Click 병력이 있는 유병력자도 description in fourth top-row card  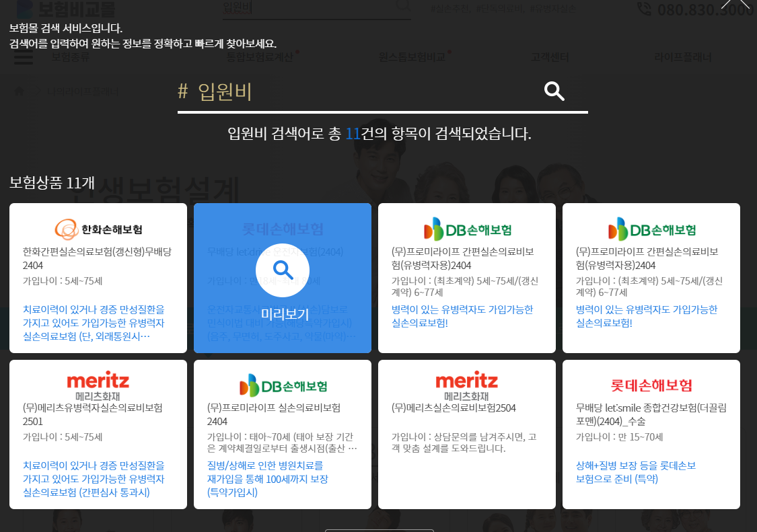(647, 316)
